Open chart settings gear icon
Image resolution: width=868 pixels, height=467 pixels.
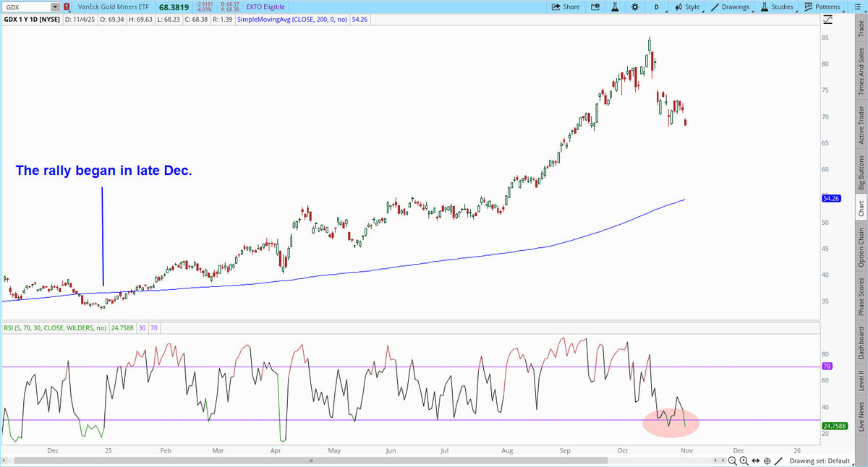[634, 7]
